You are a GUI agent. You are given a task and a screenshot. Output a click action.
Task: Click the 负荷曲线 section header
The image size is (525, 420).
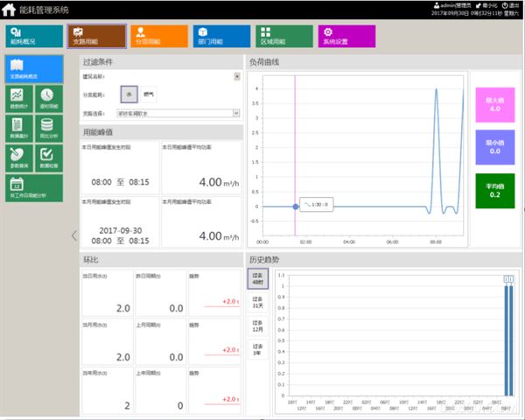[x=264, y=62]
